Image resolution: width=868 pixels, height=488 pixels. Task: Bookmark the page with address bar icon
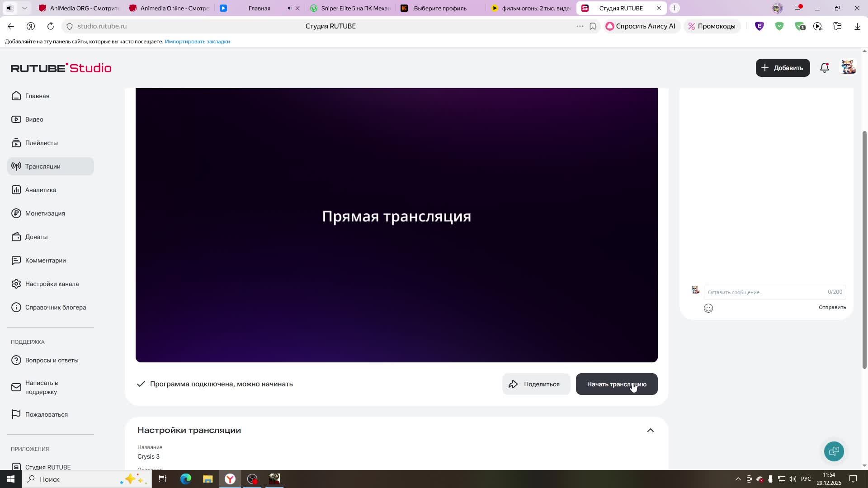[x=593, y=26]
